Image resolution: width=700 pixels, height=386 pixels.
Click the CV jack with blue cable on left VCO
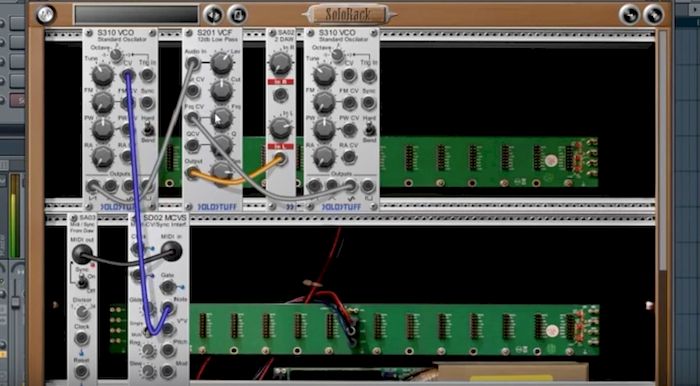(x=128, y=75)
